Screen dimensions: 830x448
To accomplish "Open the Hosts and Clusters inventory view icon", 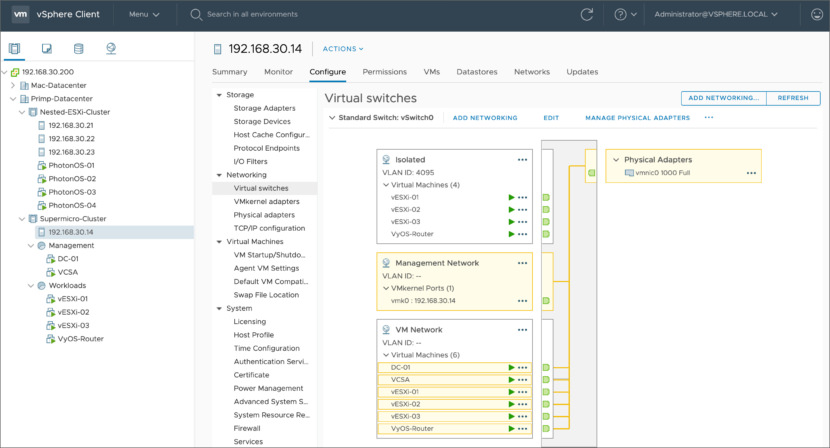I will click(15, 48).
